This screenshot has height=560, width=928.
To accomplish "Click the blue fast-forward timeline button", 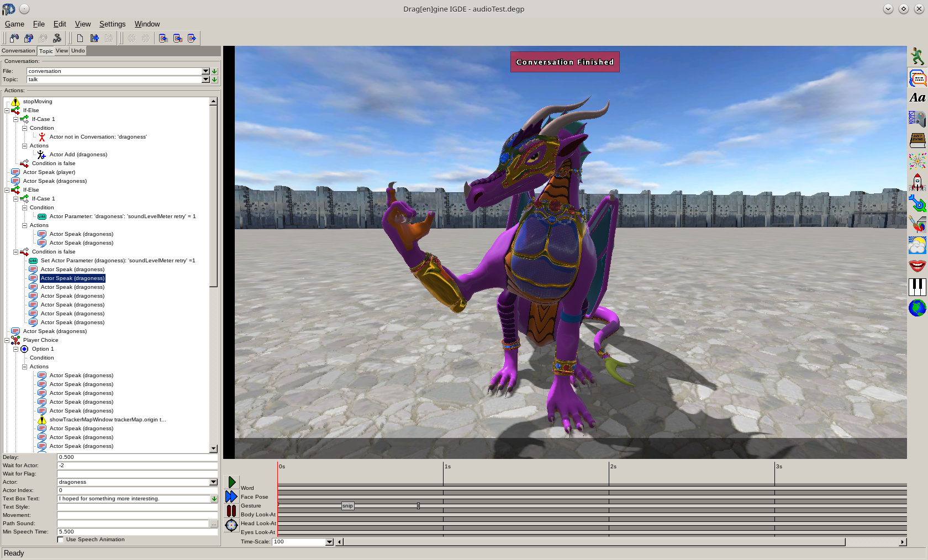I will [x=231, y=496].
